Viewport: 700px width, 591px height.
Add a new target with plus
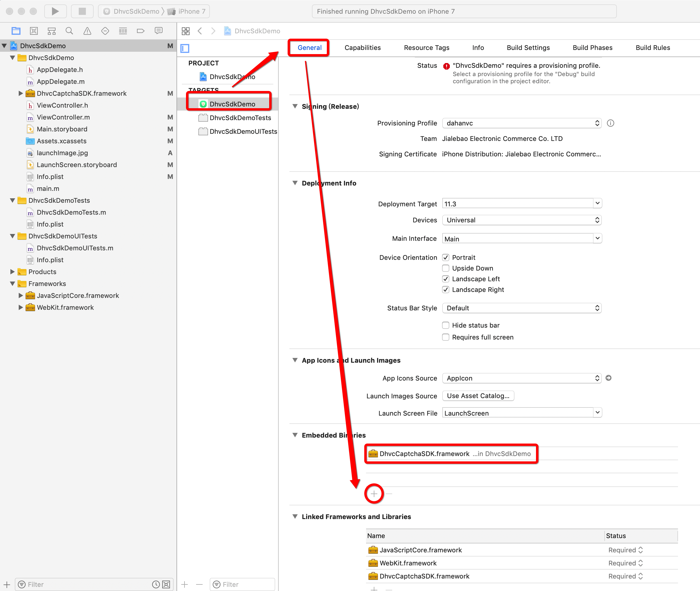(185, 584)
